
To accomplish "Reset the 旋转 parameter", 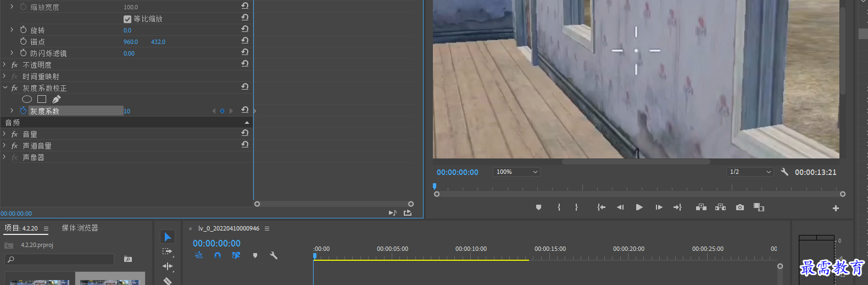I will point(245,29).
